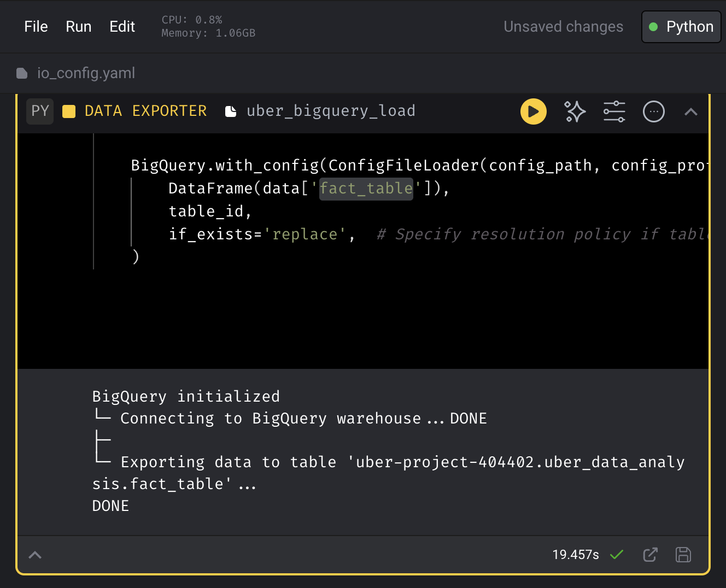Click the PY language badge
The height and width of the screenshot is (588, 726).
click(x=40, y=111)
